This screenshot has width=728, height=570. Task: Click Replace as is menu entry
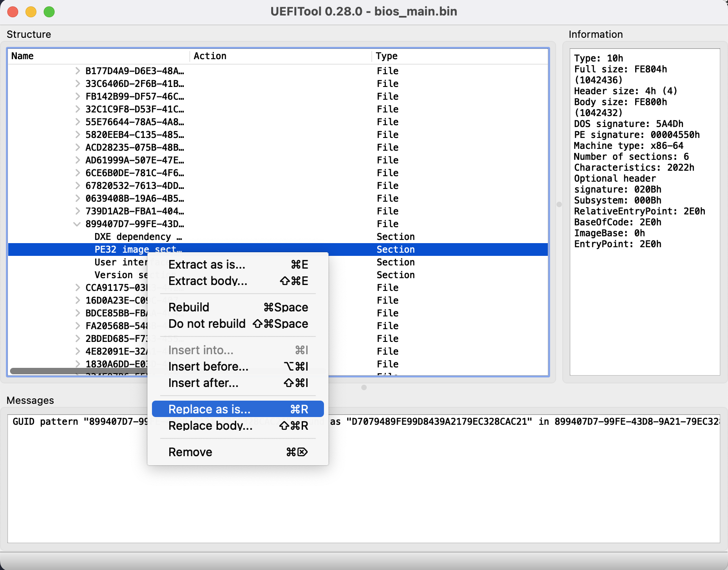(238, 409)
